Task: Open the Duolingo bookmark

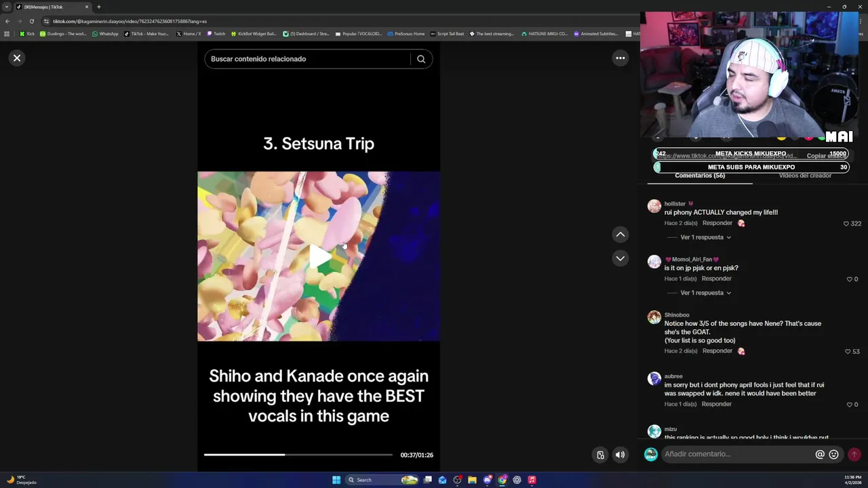Action: coord(63,33)
